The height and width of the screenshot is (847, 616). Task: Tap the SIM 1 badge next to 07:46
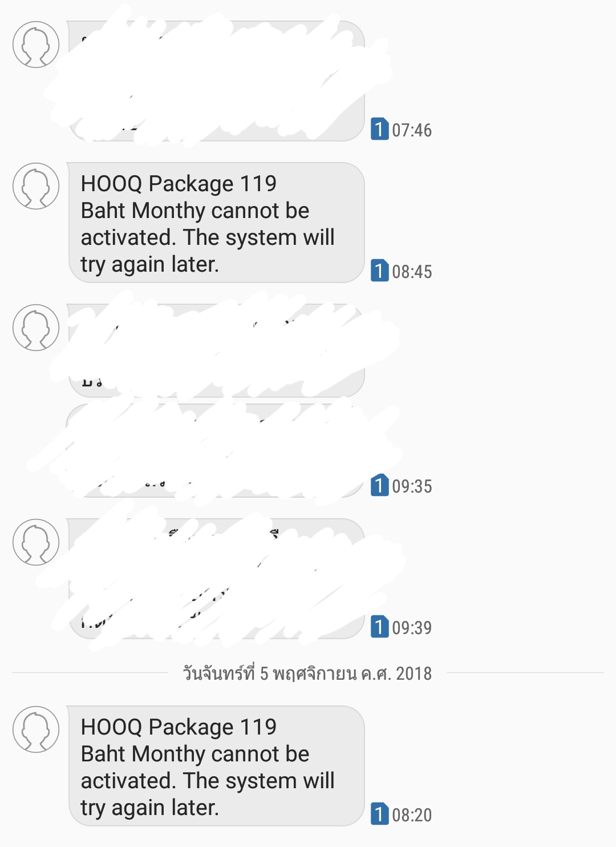point(379,129)
